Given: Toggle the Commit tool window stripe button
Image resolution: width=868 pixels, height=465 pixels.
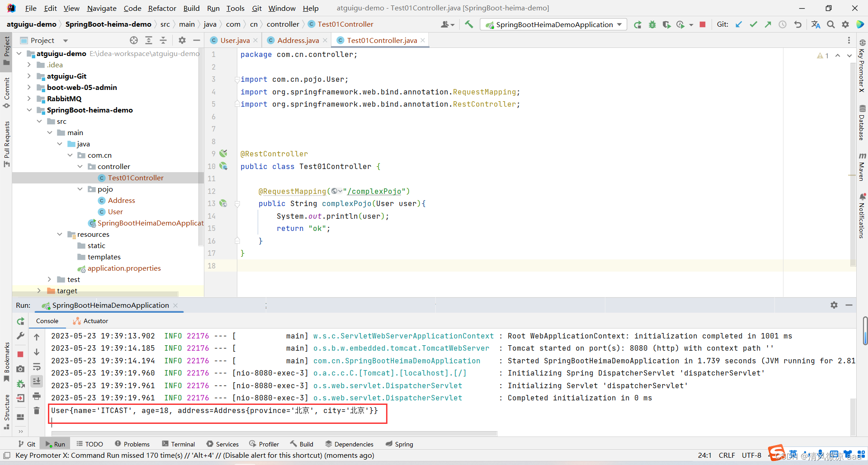Looking at the screenshot, I should [6, 93].
